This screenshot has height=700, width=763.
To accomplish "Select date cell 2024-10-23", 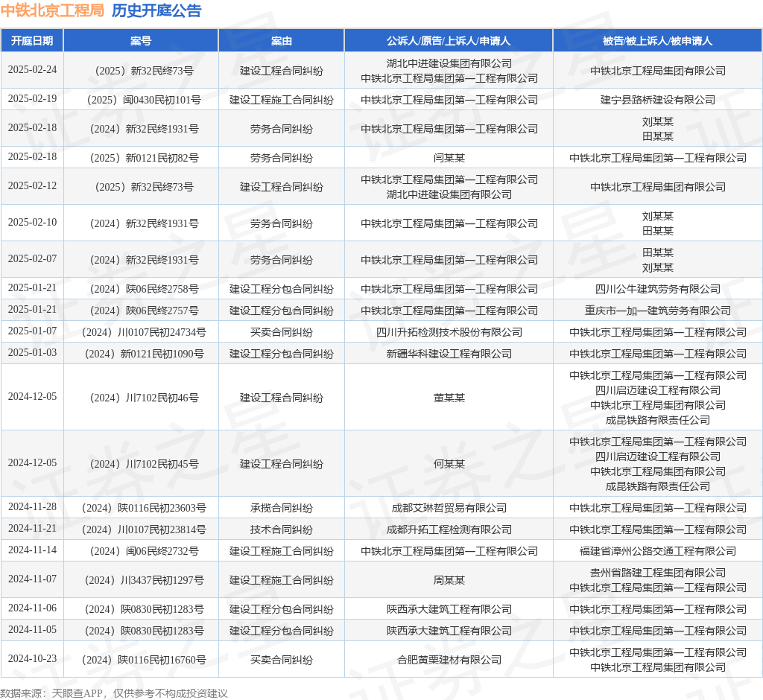I will point(32,658).
